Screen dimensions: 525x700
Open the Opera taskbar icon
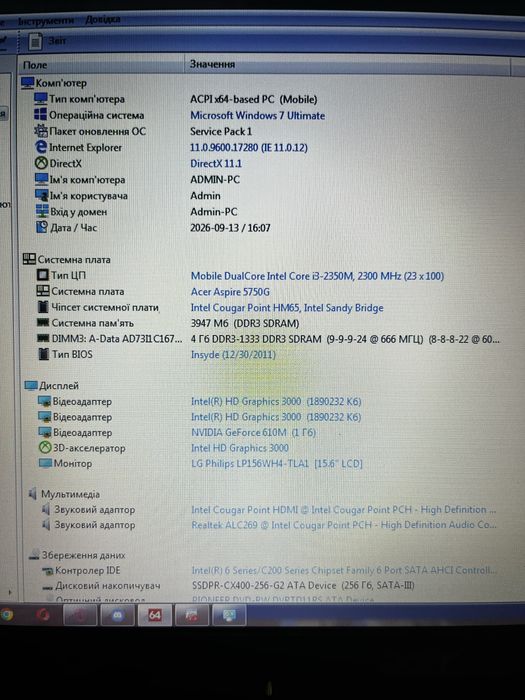pyautogui.click(x=43, y=615)
